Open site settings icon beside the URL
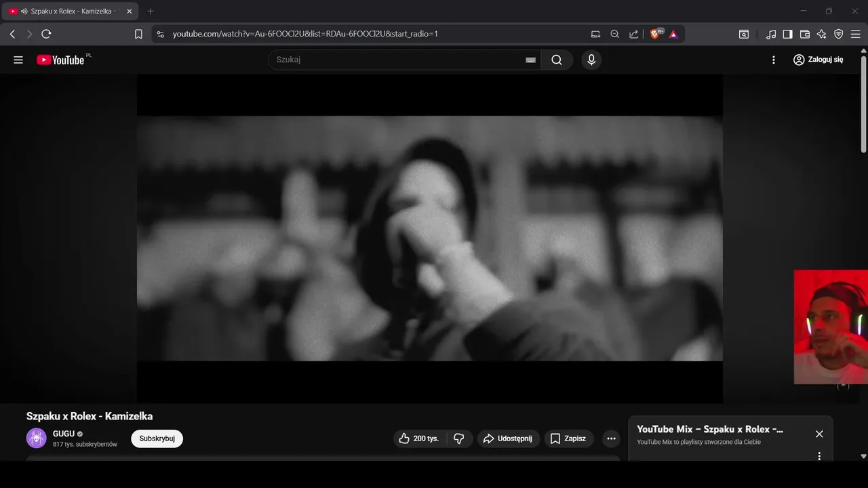Screen dimensions: 868x488 coord(160,34)
